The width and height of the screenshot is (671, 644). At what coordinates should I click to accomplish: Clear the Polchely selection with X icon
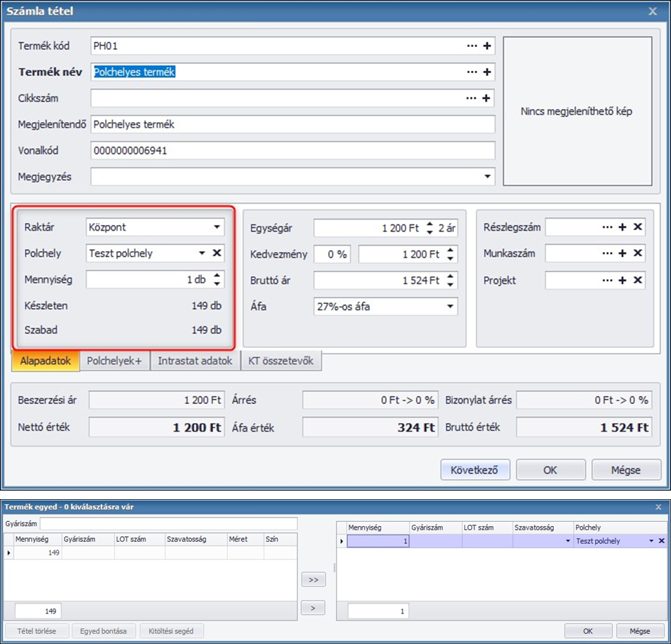click(217, 253)
